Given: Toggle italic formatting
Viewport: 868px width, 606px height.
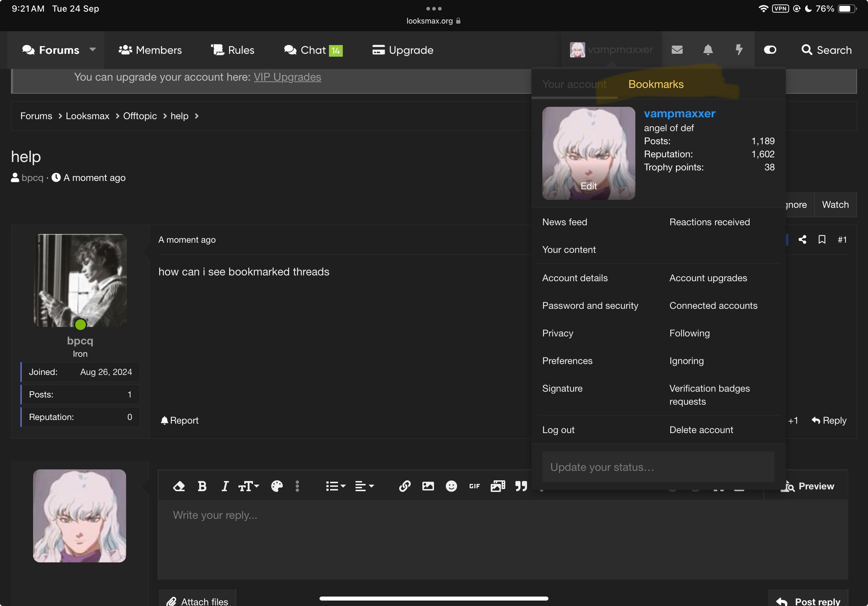Looking at the screenshot, I should 225,486.
